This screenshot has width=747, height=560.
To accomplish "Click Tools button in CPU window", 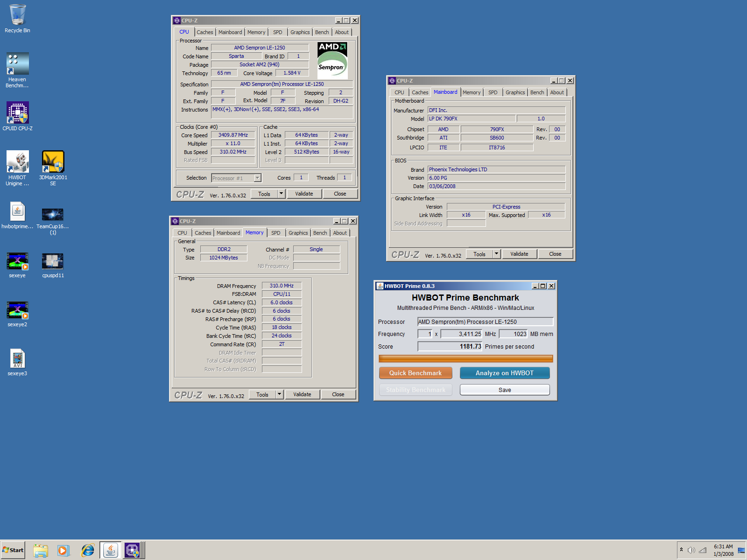I will (264, 194).
